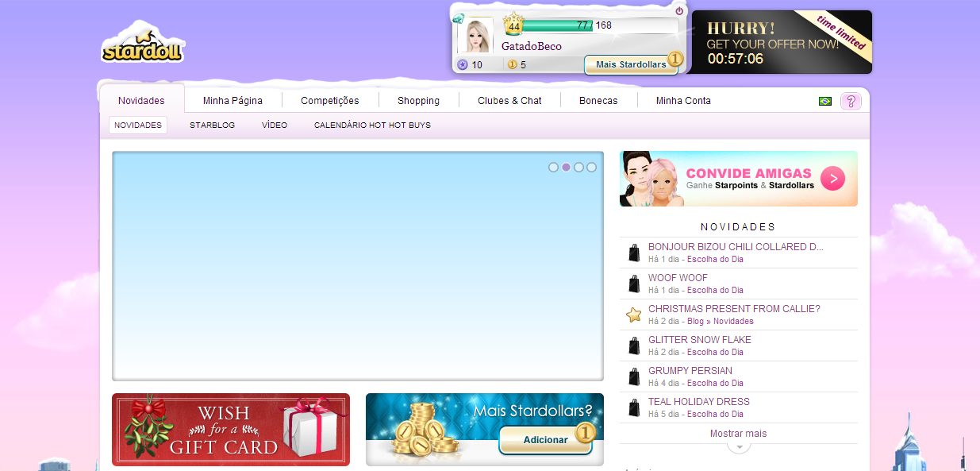Click the Stardollars coin icon showing 5
The width and height of the screenshot is (980, 471).
pos(512,64)
